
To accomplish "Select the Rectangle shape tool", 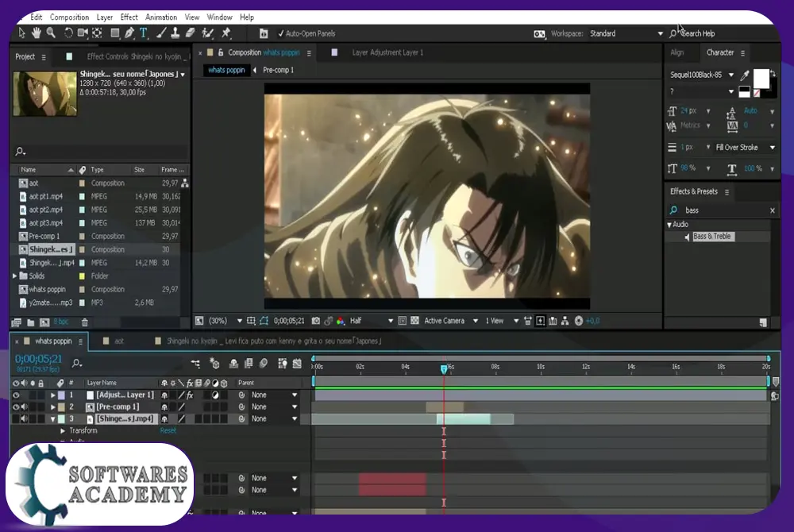I will [114, 33].
